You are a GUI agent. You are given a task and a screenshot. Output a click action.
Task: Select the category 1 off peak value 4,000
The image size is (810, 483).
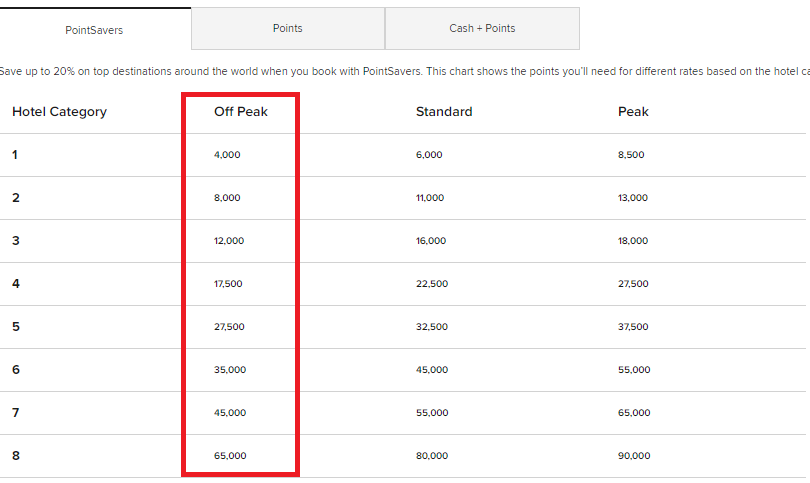227,154
